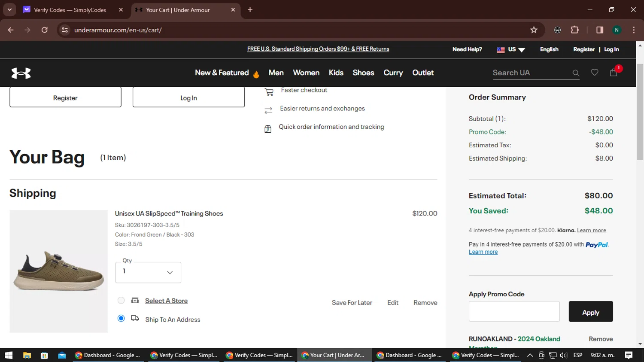The image size is (644, 362).
Task: Open the Kids menu
Action: pos(336,73)
